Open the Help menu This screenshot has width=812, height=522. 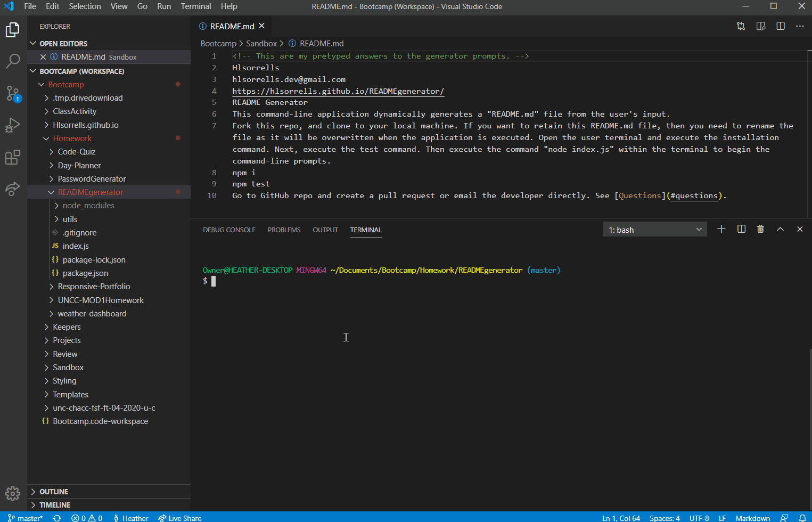click(x=229, y=6)
